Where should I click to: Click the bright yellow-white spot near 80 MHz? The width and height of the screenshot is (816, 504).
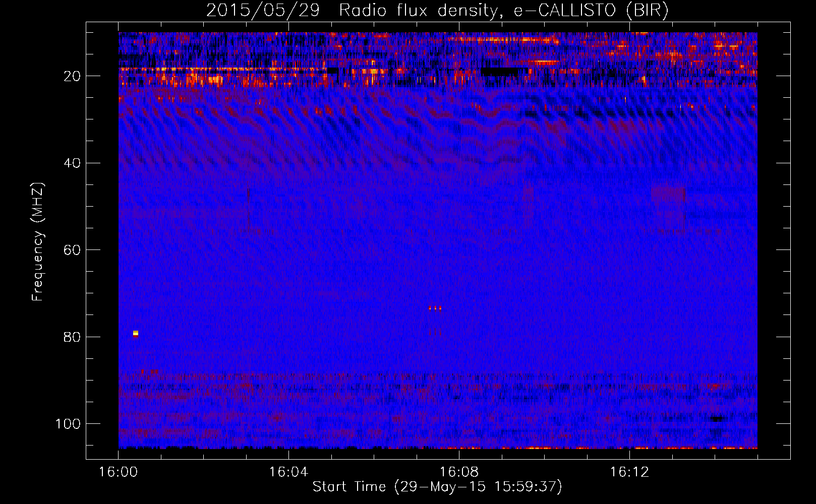135,333
